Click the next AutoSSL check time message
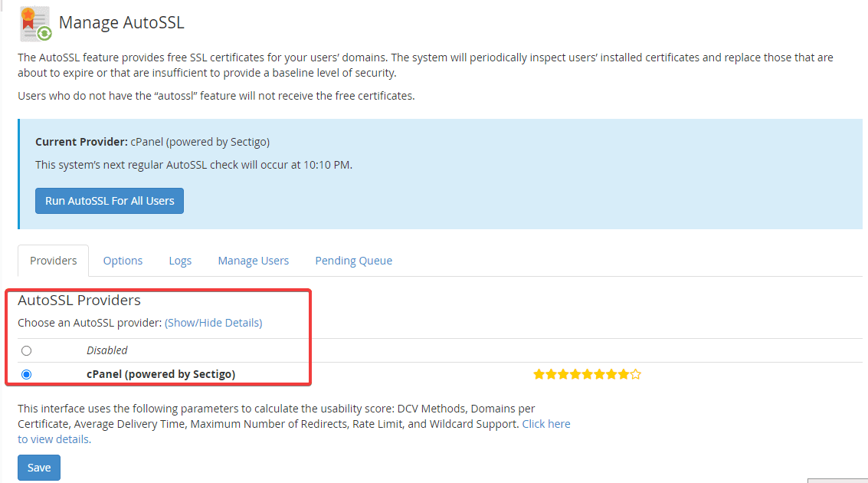Screen dimensions: 868x483 coord(194,165)
